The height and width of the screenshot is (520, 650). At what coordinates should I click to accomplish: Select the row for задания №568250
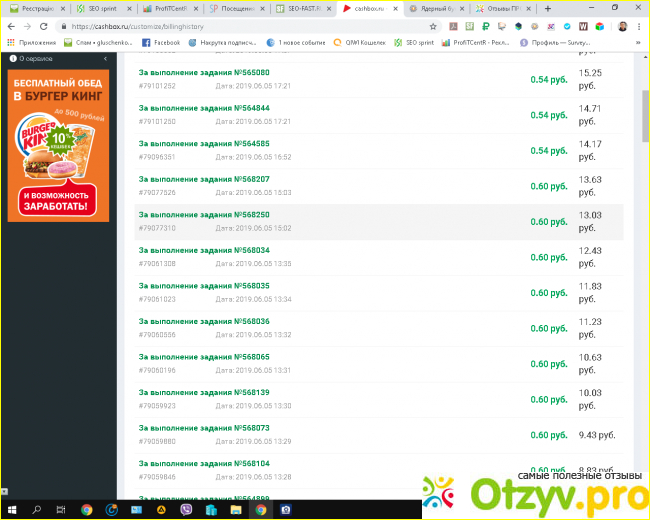[x=378, y=221]
